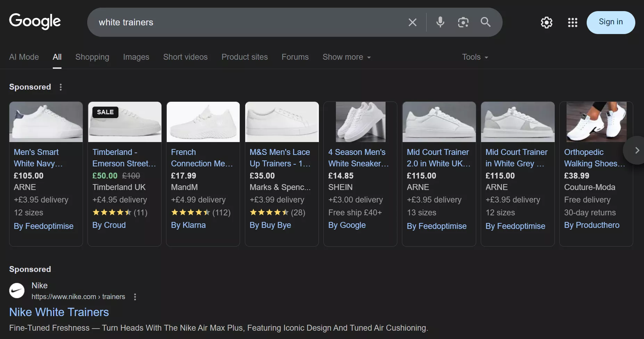
Task: Open Orthopedic Walking Shoes image
Action: point(596,122)
